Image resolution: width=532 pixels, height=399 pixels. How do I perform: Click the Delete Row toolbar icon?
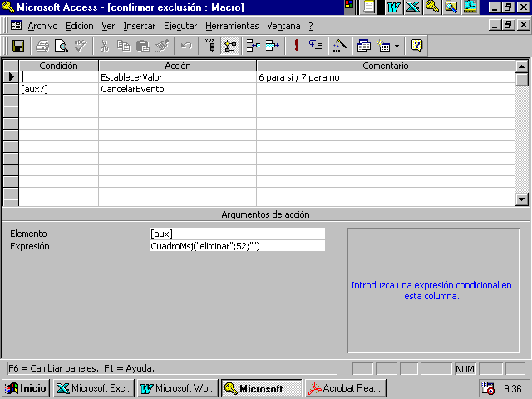(273, 46)
